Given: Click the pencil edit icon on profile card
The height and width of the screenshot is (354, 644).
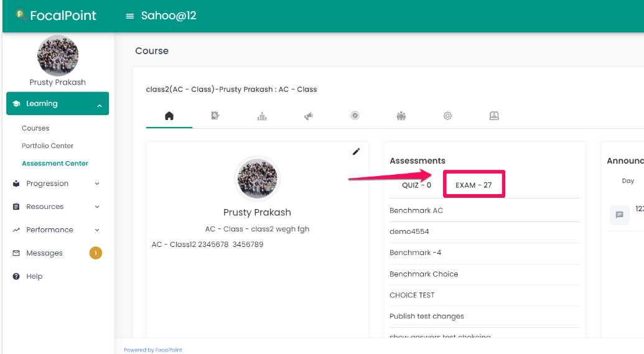Looking at the screenshot, I should (356, 152).
